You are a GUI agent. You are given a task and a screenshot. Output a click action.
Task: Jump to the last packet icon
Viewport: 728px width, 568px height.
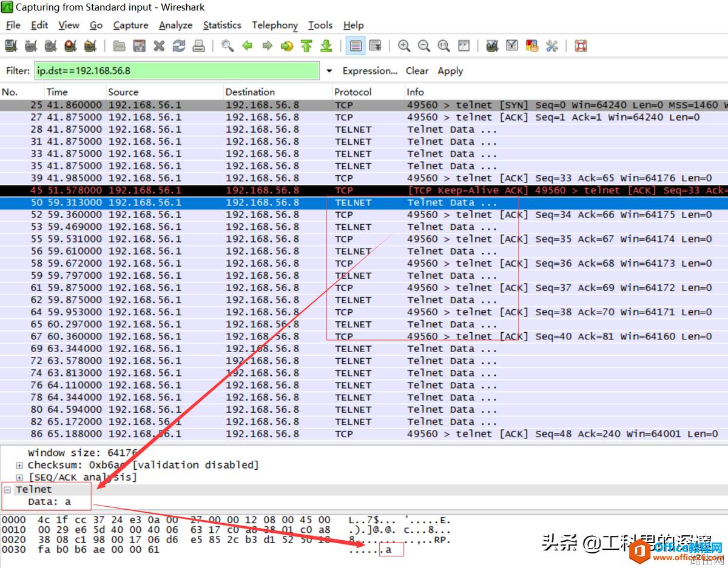326,46
